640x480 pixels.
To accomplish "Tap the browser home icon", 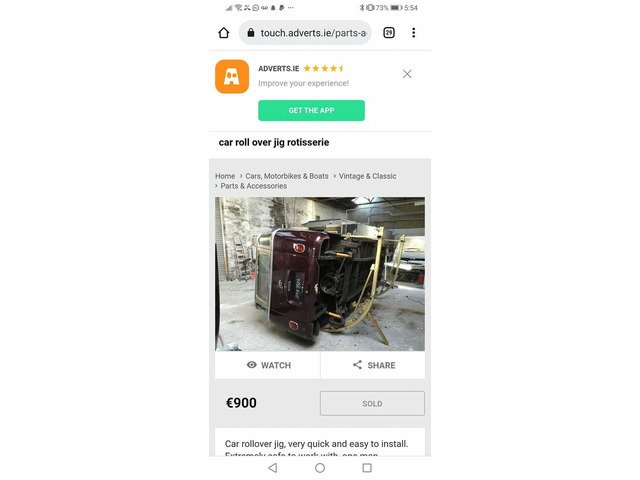I will click(224, 33).
